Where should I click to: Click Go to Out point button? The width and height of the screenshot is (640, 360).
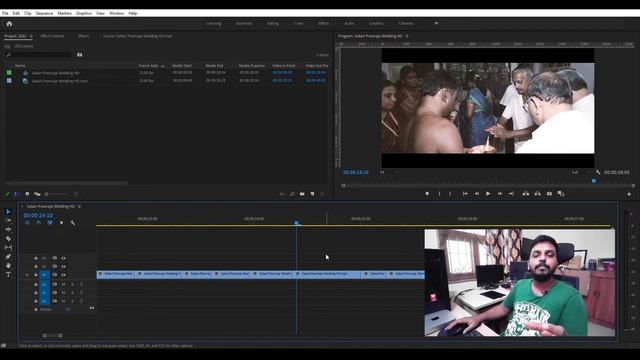click(511, 194)
